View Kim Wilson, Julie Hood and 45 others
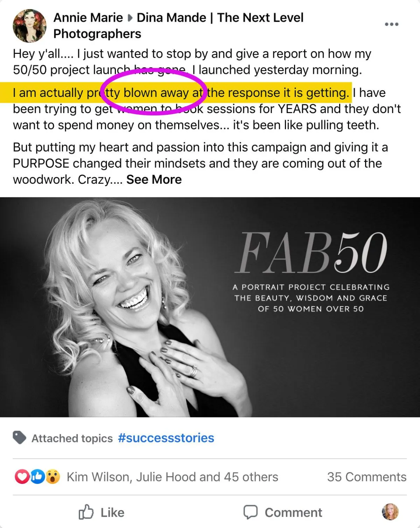Screen dimensions: 420x528 click(172, 477)
